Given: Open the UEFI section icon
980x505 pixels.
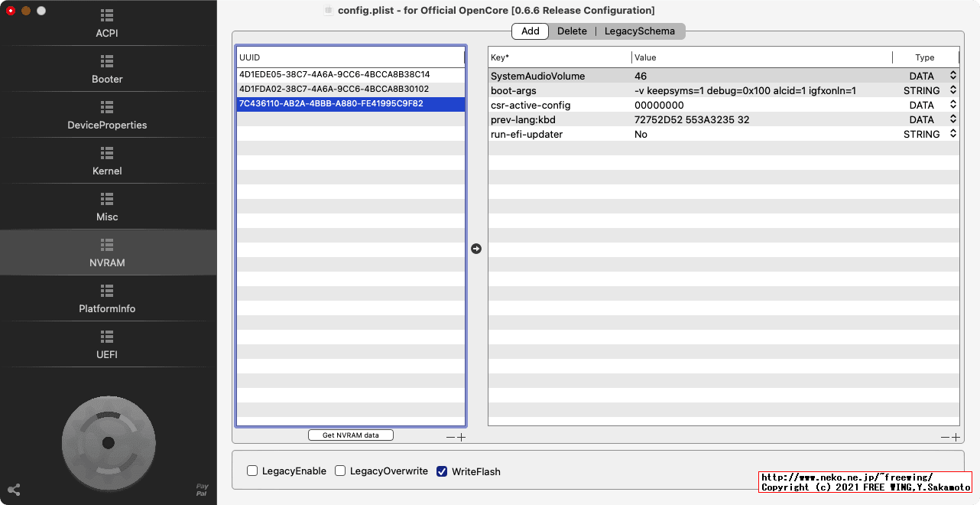Looking at the screenshot, I should (107, 337).
